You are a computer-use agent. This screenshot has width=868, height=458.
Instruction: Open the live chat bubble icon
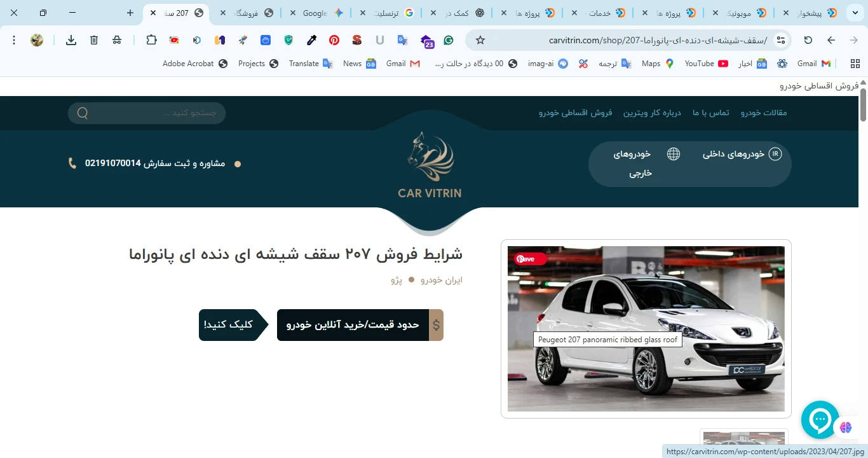coord(820,420)
